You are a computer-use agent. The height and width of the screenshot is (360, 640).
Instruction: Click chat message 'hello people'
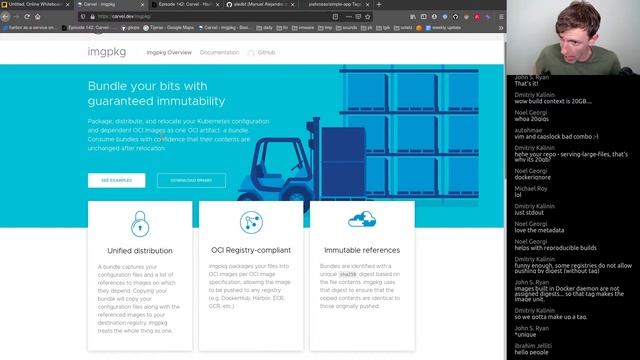(x=531, y=352)
